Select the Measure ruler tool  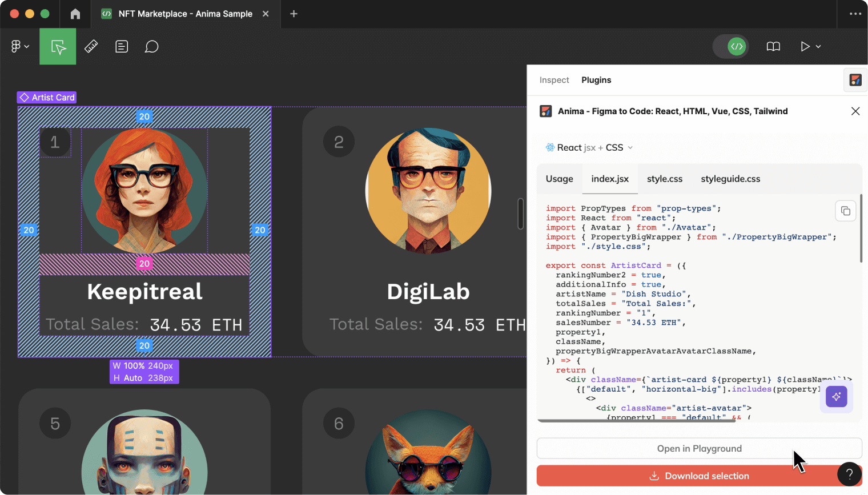(x=91, y=46)
